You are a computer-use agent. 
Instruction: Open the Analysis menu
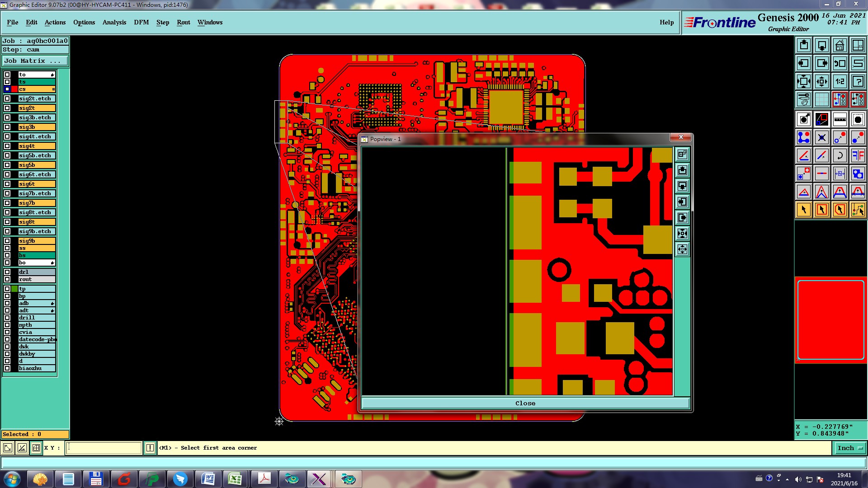[114, 22]
